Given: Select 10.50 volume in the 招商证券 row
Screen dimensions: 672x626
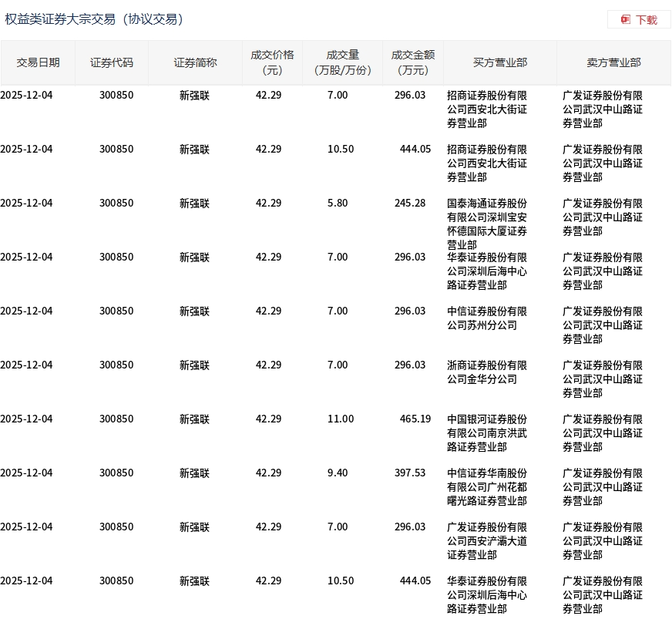Looking at the screenshot, I should click(341, 149).
